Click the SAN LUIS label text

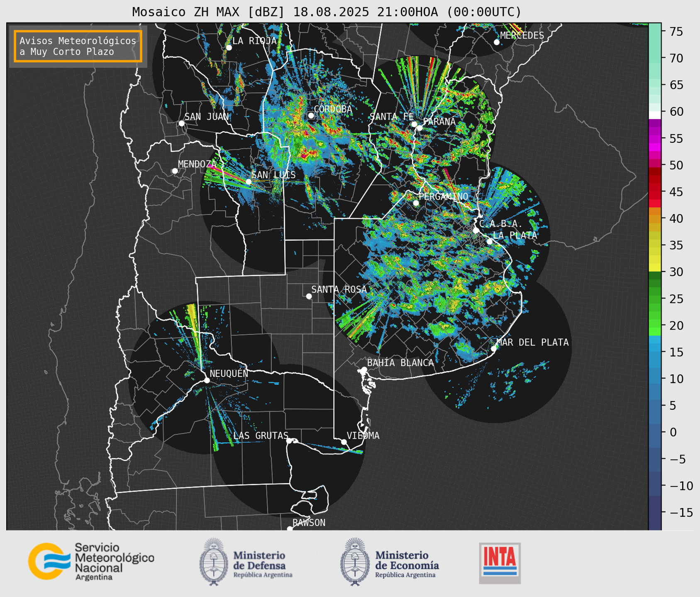point(273,175)
